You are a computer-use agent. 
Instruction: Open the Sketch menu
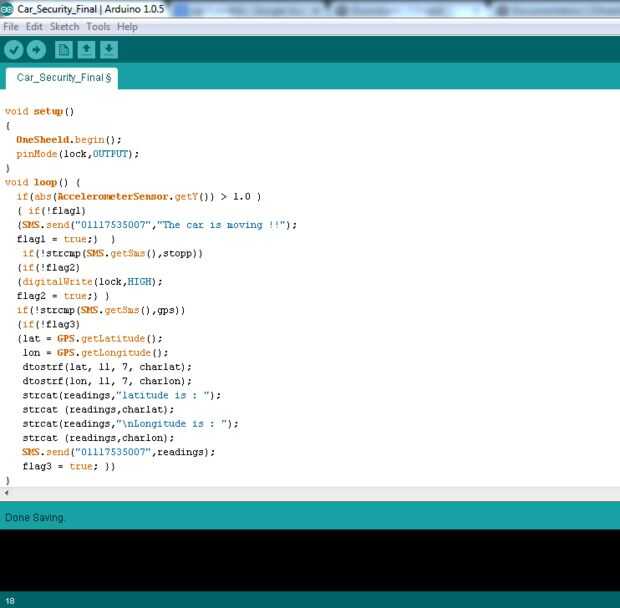pos(64,27)
